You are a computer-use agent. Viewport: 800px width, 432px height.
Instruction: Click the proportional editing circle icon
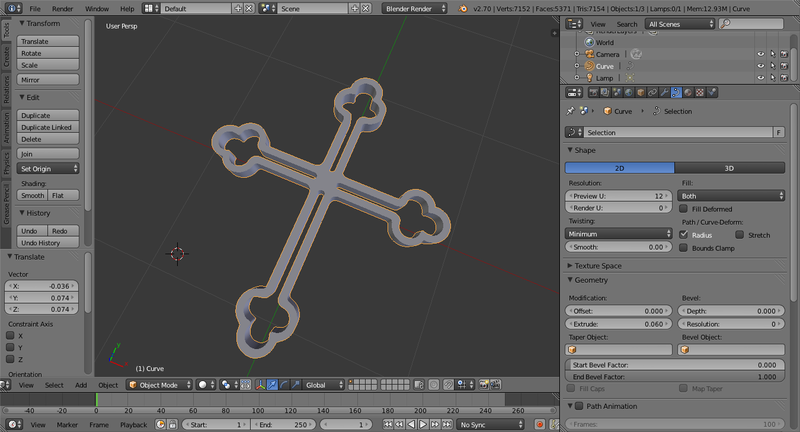434,385
